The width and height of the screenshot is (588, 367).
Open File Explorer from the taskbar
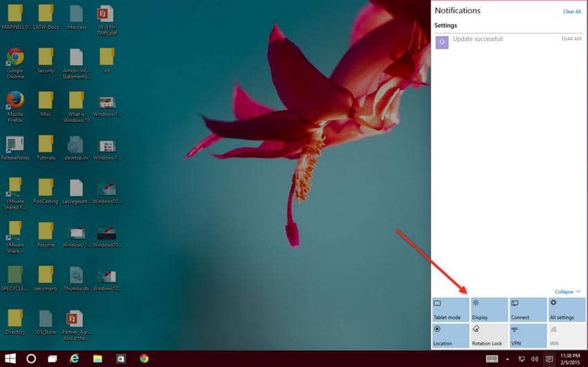[98, 359]
